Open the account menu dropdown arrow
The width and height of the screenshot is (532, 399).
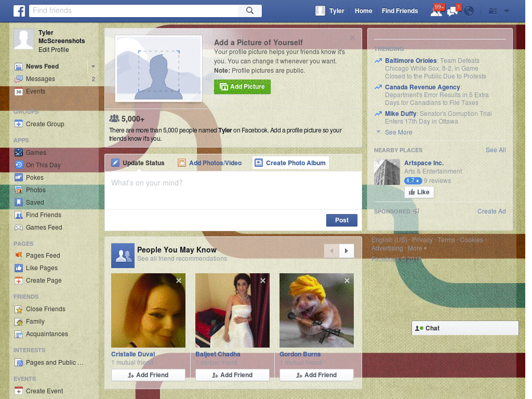point(507,11)
